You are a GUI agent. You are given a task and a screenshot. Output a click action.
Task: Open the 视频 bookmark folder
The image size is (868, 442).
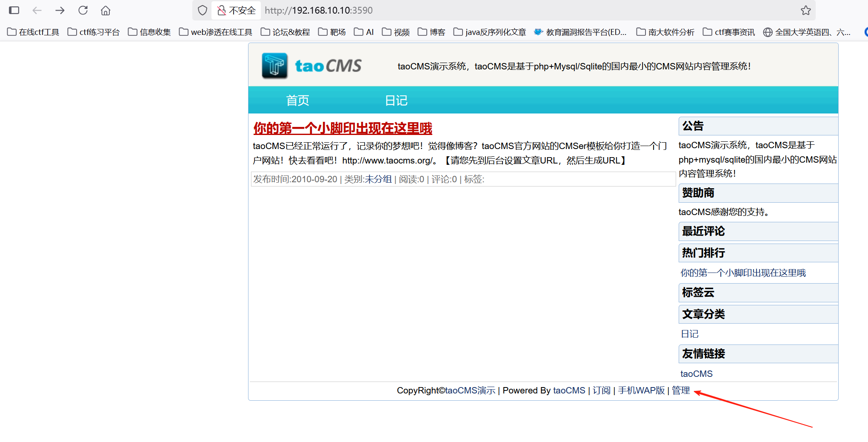pos(396,32)
